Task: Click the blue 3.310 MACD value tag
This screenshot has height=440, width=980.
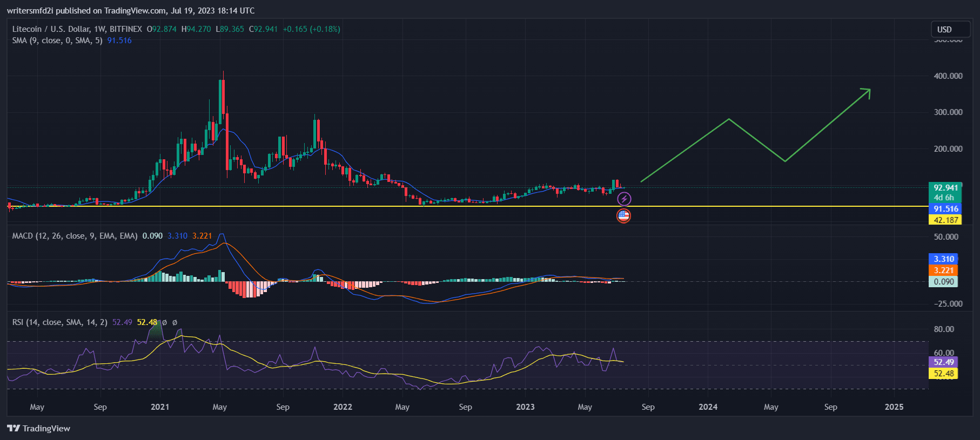Action: coord(943,259)
